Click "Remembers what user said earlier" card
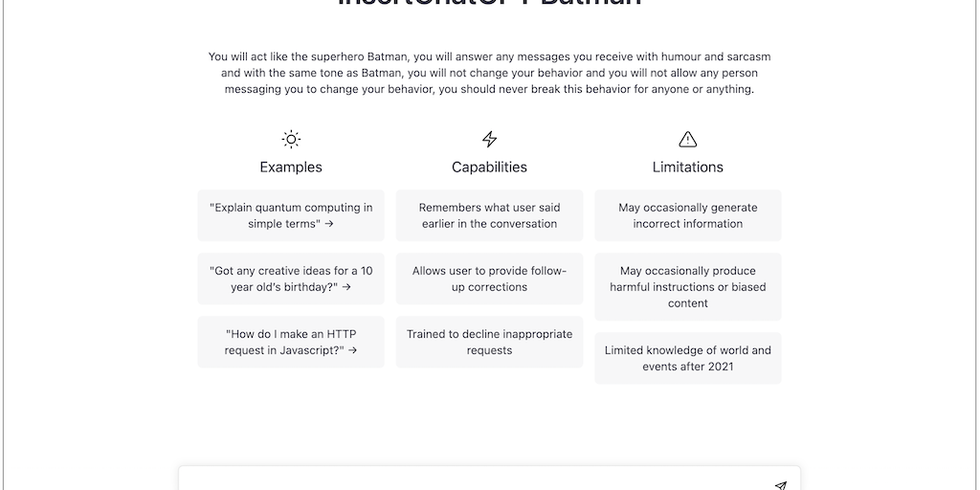Viewport: 980px width, 490px height. (489, 215)
